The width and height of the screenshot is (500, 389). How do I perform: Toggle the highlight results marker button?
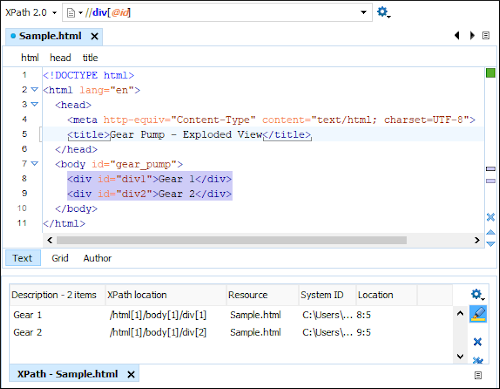(x=478, y=314)
